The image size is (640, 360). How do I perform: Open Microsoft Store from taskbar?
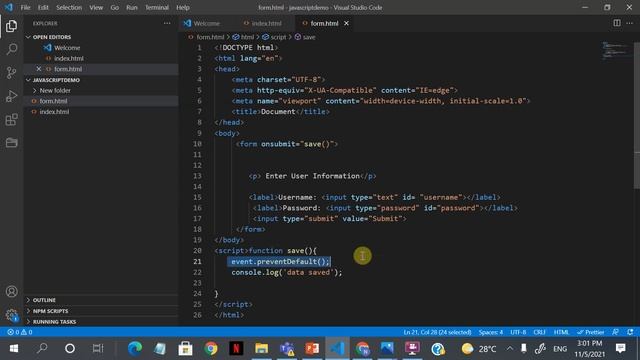(x=185, y=349)
